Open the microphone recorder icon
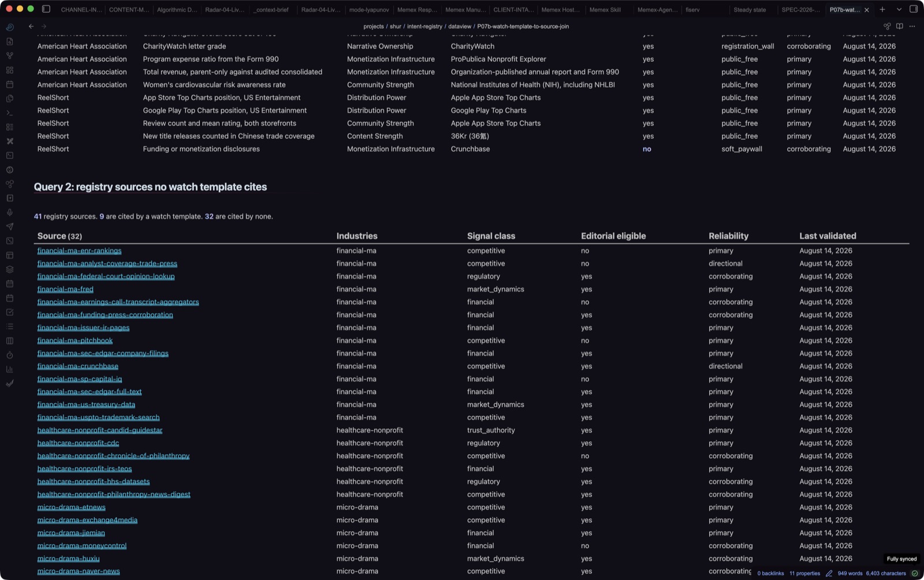The image size is (924, 580). (10, 213)
